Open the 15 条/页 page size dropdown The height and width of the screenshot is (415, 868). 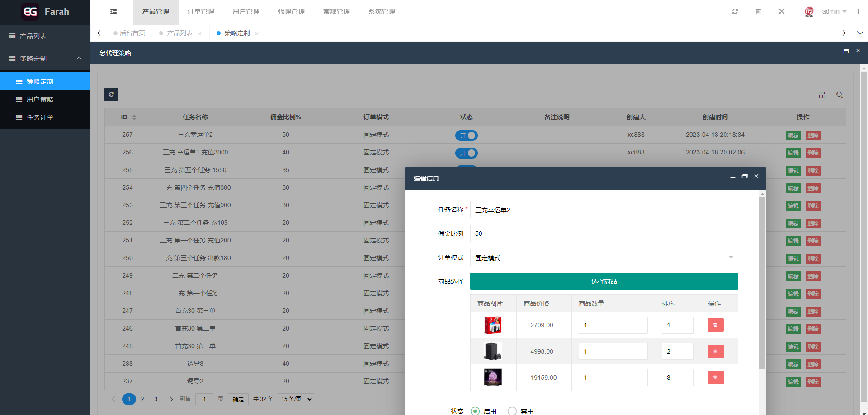[x=296, y=399]
